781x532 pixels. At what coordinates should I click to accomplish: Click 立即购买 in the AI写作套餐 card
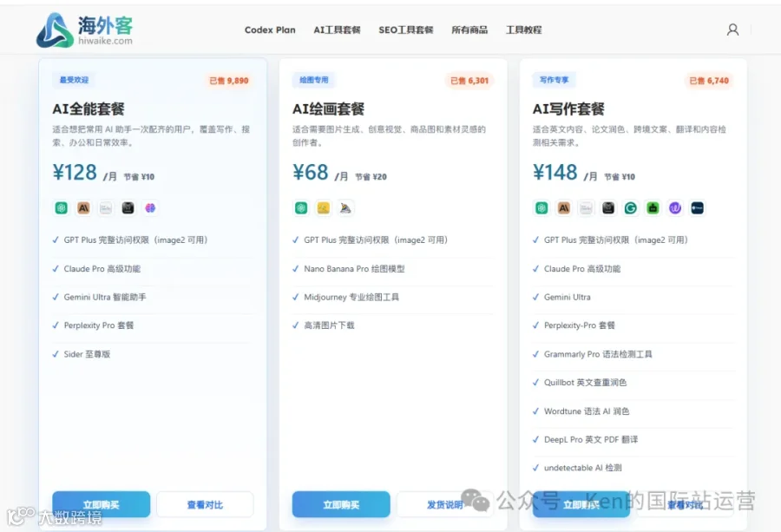click(x=581, y=504)
